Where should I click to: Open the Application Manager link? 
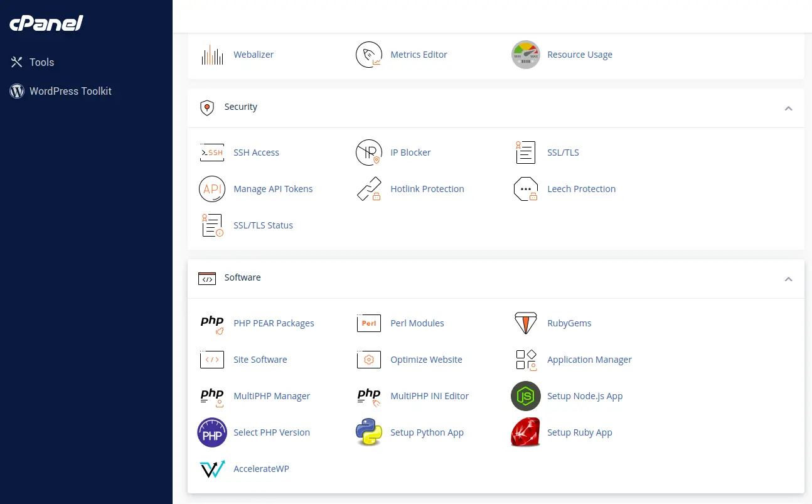click(x=589, y=360)
